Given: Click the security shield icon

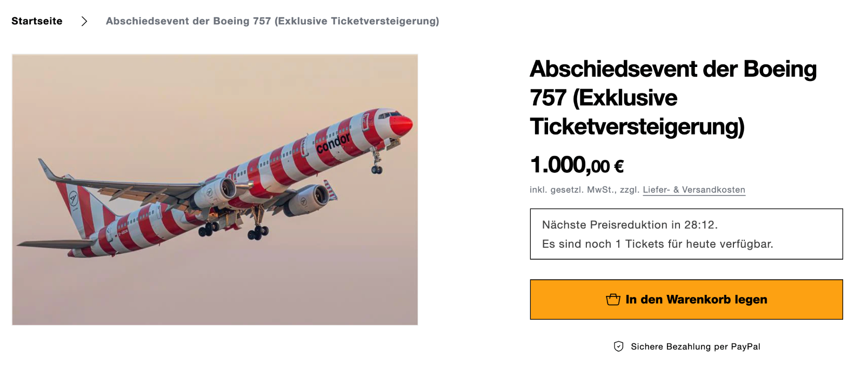Looking at the screenshot, I should [x=619, y=347].
